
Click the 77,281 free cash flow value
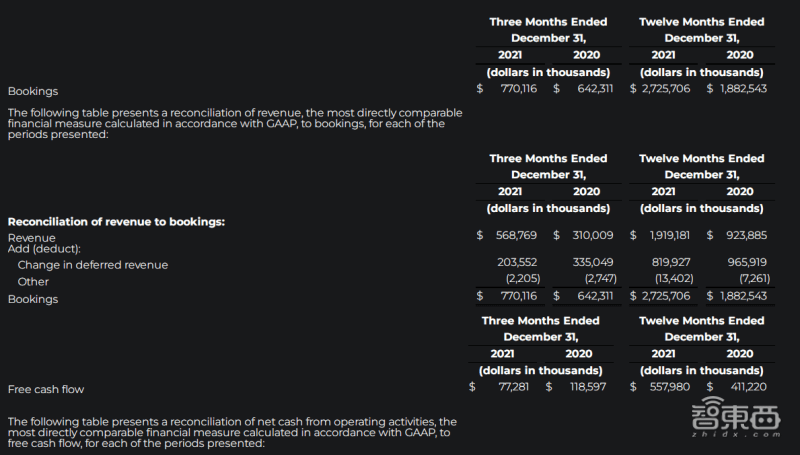tap(513, 387)
